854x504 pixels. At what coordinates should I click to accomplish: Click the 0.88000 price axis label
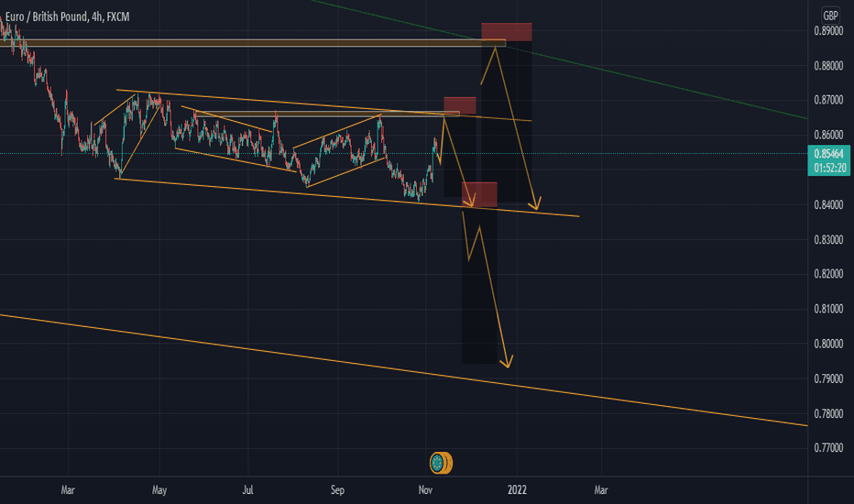[x=828, y=66]
